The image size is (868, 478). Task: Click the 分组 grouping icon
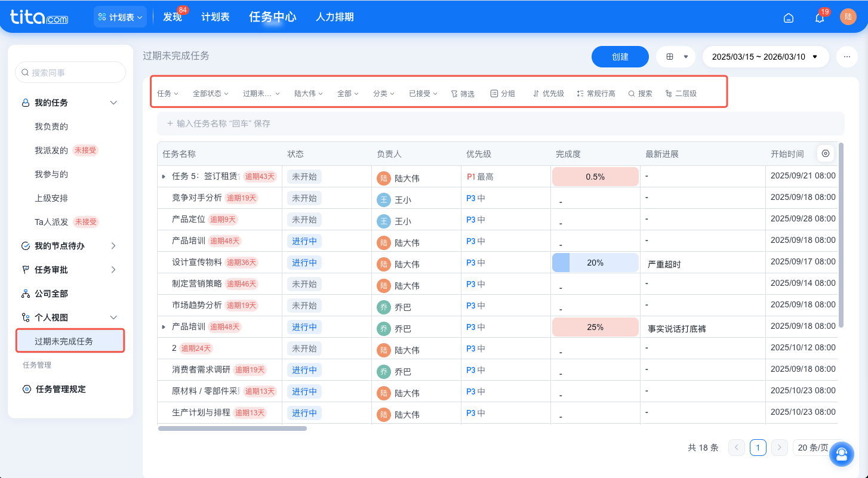tap(503, 93)
